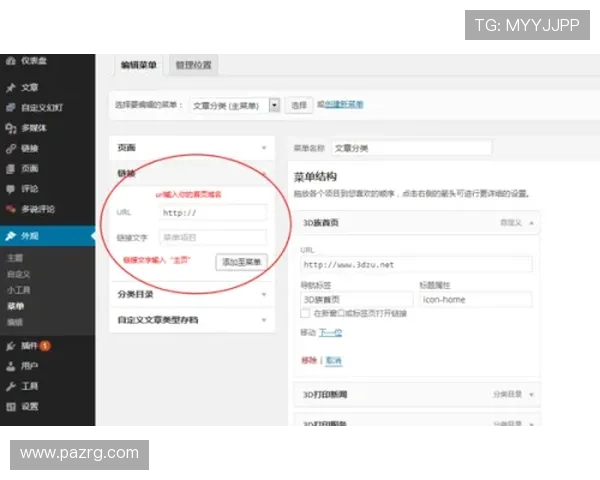Click the 添加至菜单 button
600x480 pixels.
(x=241, y=262)
